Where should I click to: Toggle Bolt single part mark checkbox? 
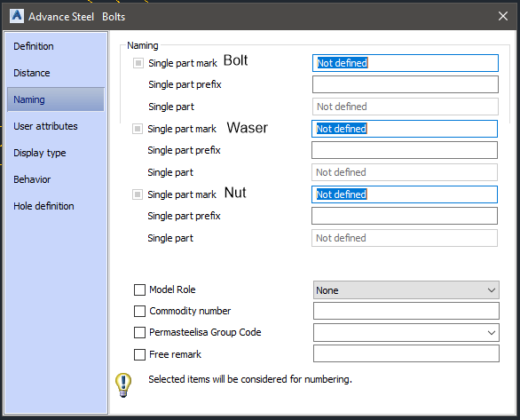click(138, 63)
